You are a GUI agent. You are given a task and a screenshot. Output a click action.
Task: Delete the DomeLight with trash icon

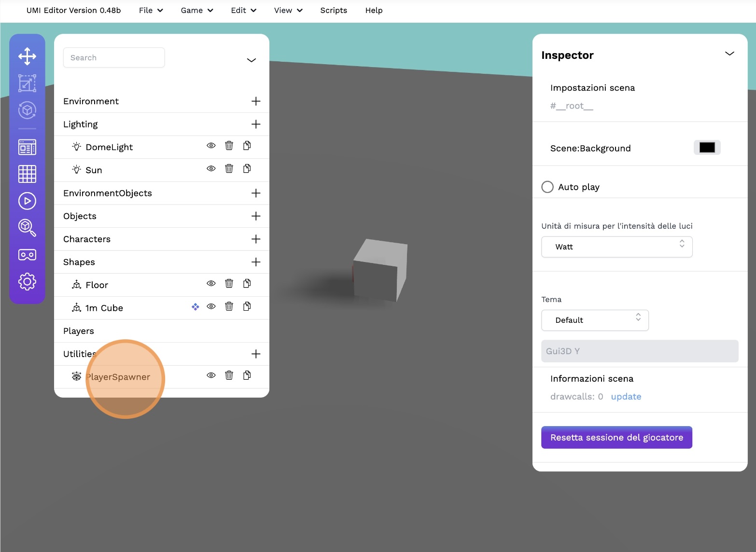click(229, 146)
